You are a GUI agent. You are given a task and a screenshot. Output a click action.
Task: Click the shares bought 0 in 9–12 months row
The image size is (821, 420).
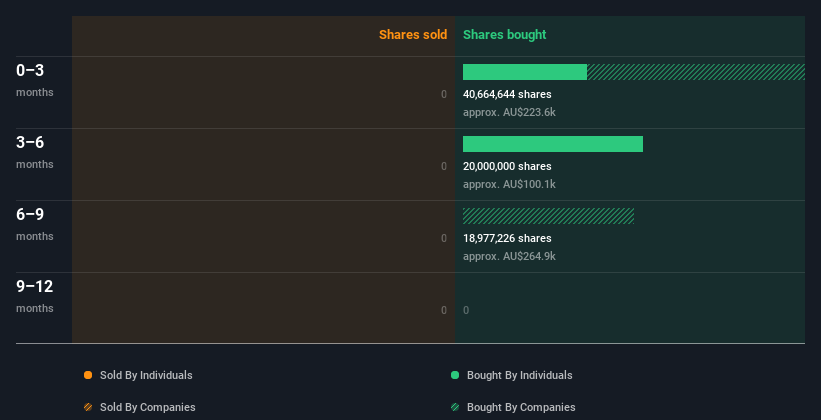466,310
